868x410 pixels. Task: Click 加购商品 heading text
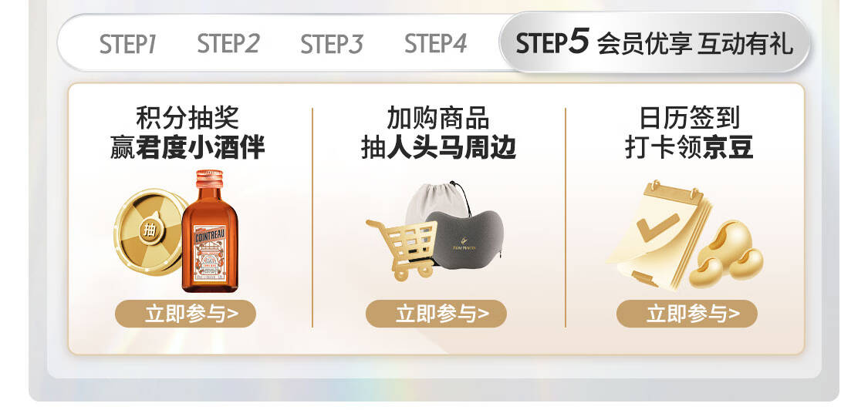[x=438, y=118]
